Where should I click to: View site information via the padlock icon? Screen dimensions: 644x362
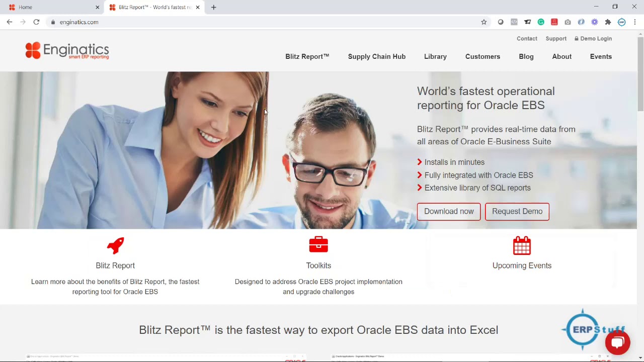click(x=53, y=22)
